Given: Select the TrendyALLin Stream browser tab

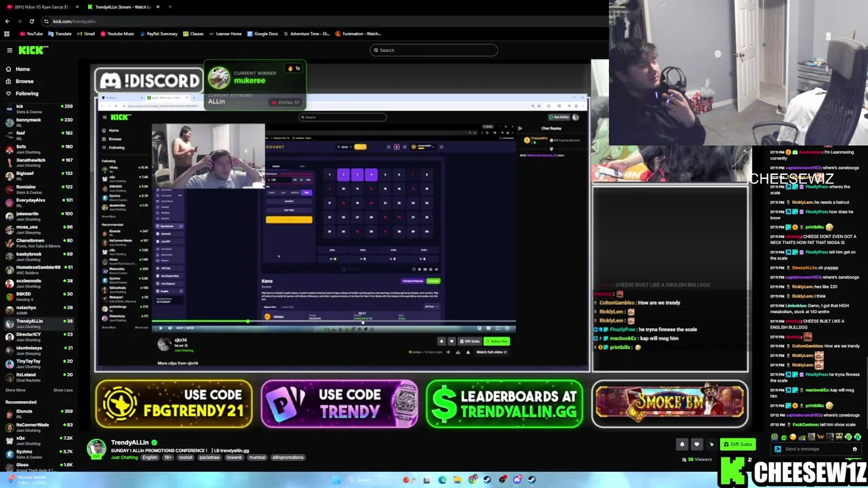Looking at the screenshot, I should 122,7.
